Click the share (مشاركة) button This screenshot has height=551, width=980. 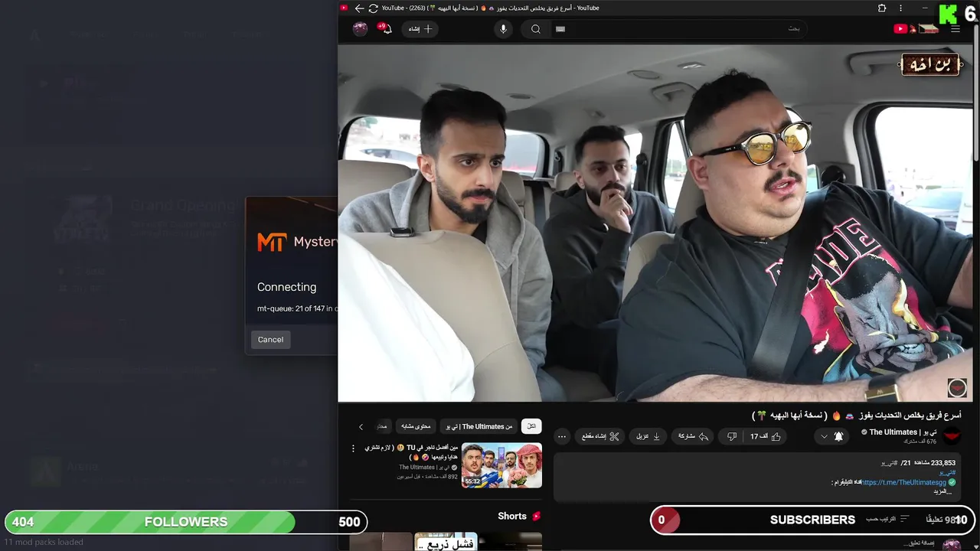click(x=693, y=436)
